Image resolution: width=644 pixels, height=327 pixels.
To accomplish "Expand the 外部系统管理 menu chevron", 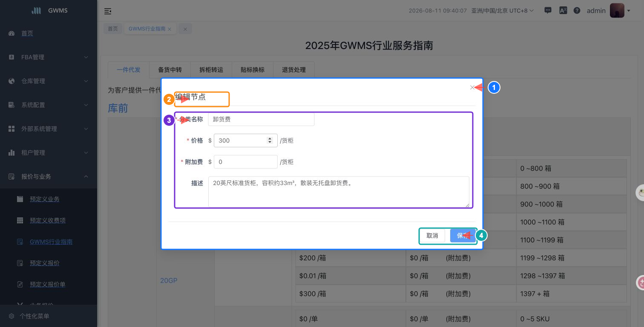I will tap(86, 129).
